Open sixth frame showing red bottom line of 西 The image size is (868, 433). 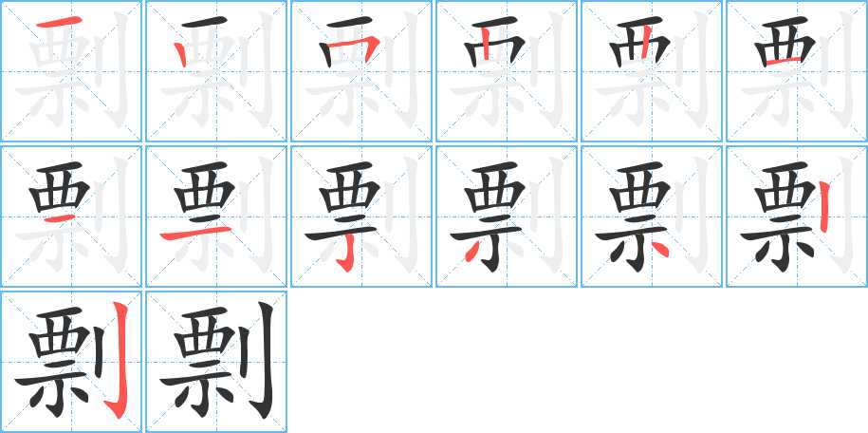(x=797, y=71)
